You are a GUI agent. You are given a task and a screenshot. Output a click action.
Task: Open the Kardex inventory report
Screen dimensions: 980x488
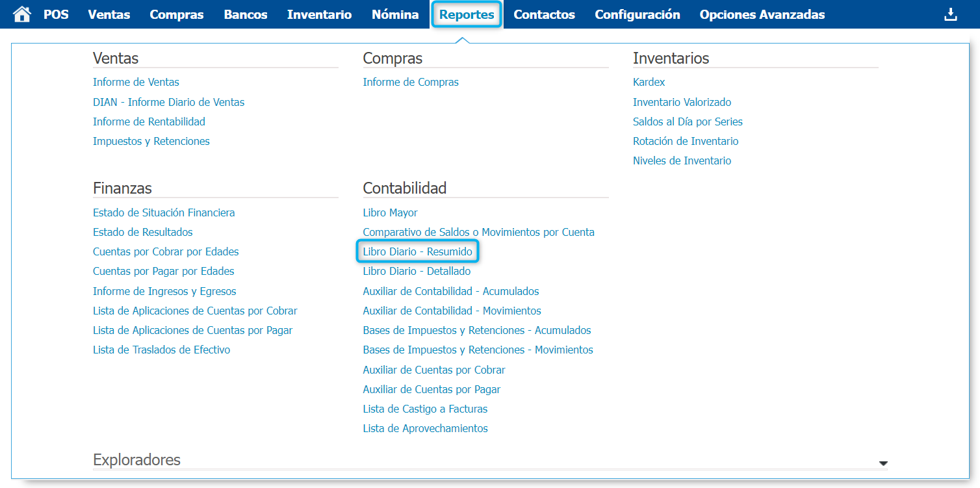point(649,82)
